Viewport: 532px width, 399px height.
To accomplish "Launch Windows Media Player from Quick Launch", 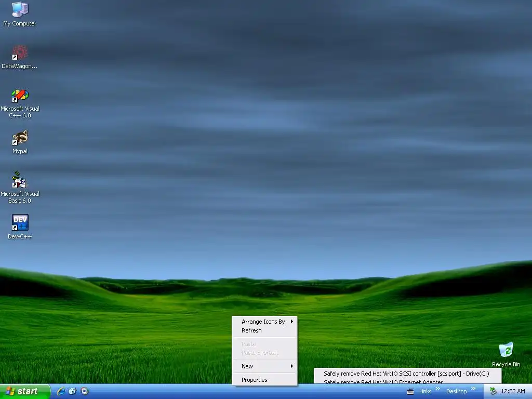I will click(x=85, y=391).
